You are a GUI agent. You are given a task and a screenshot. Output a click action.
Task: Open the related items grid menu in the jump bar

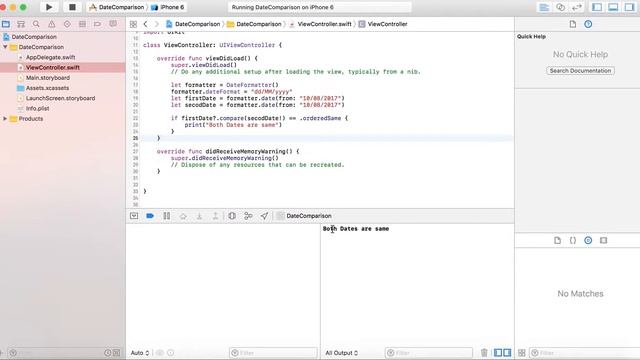[x=133, y=24]
